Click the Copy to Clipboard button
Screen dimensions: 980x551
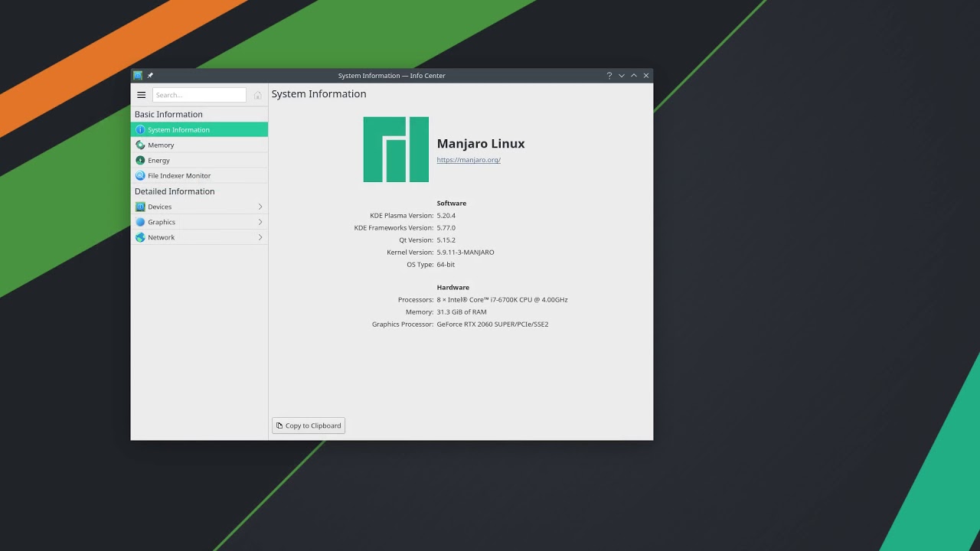[x=309, y=425]
